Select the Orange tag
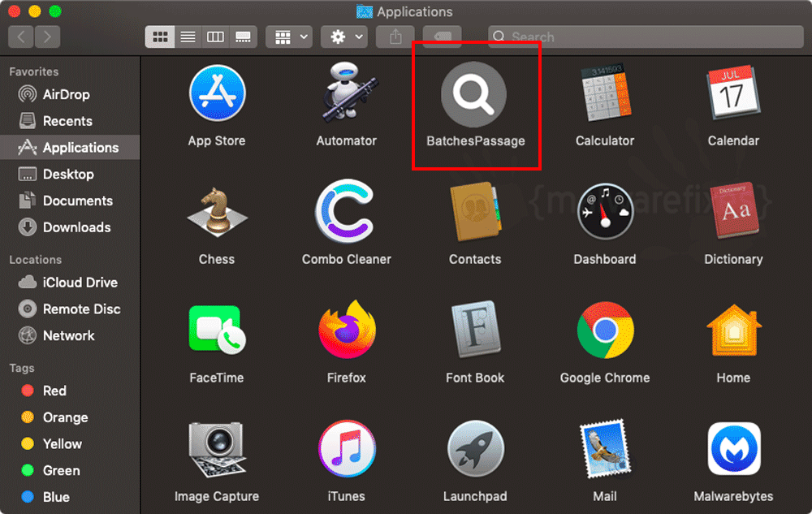This screenshot has width=812, height=514. pos(70,417)
